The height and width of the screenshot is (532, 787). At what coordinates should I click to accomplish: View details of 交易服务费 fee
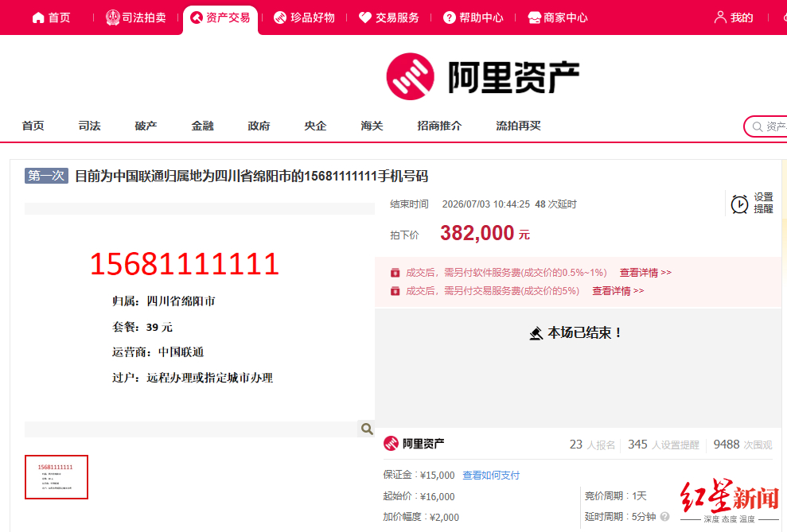tap(618, 291)
